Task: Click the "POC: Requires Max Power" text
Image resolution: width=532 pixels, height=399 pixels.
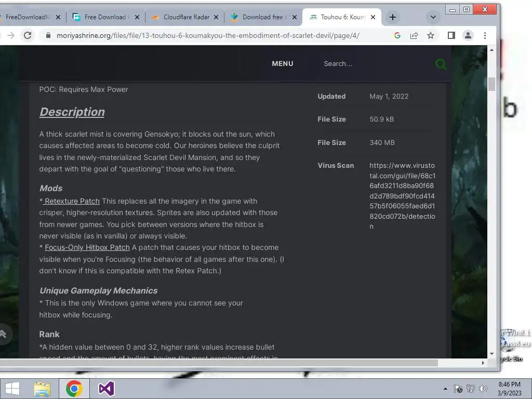Action: pos(84,89)
